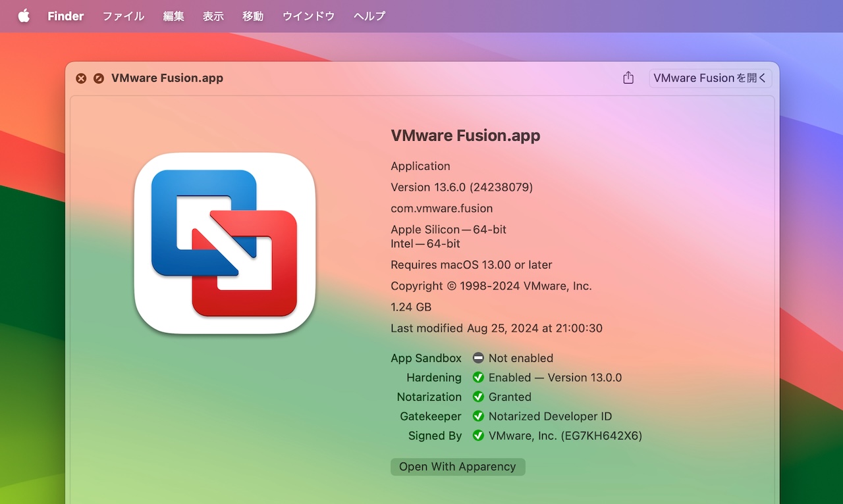Click the bold VMware Fusion.app heading

466,136
